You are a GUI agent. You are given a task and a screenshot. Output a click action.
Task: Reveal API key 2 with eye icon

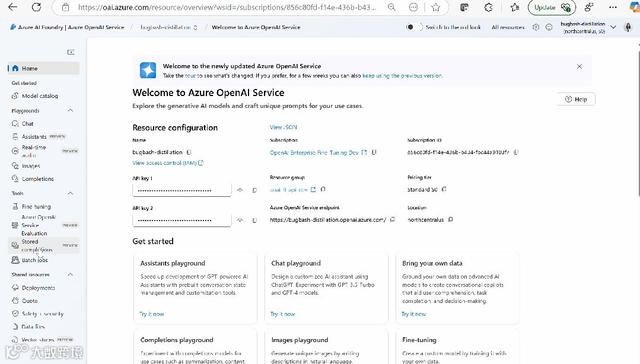240,221
